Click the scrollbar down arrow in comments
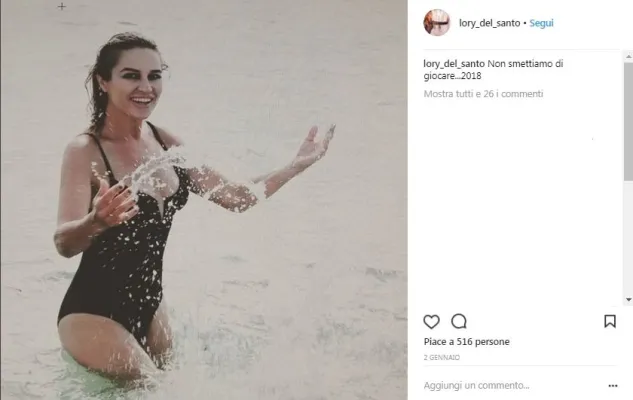The width and height of the screenshot is (633, 400). click(629, 299)
